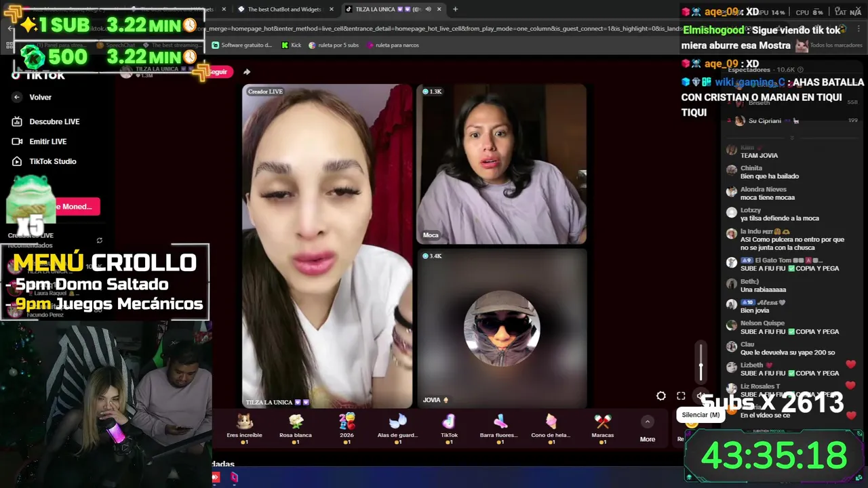Click Clau's chat message

[x=788, y=352]
